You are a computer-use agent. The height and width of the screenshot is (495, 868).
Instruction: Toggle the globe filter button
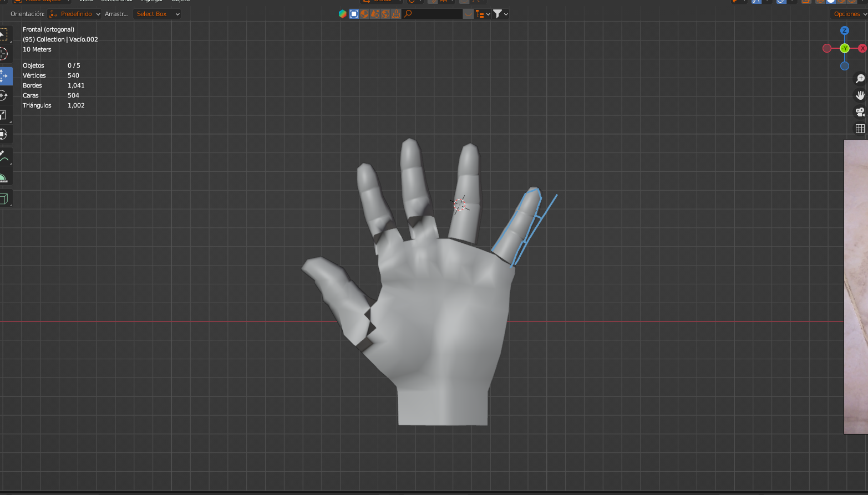coord(385,14)
